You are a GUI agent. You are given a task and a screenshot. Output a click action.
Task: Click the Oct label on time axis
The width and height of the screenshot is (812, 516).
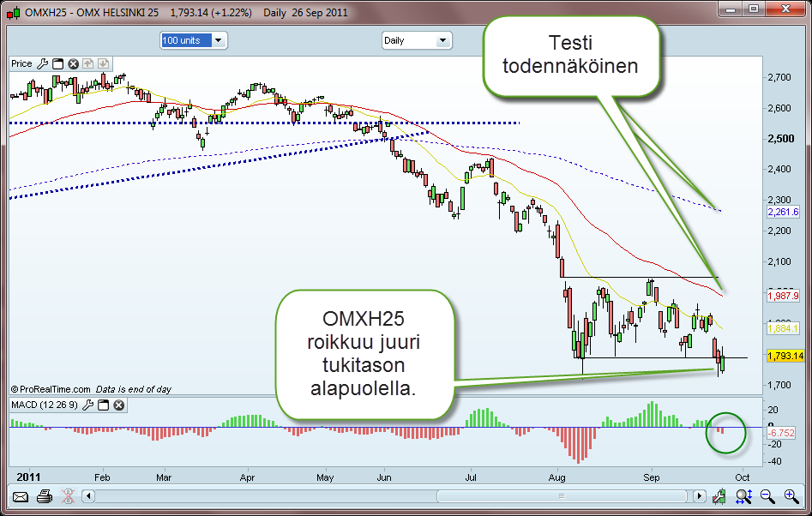coord(742,477)
